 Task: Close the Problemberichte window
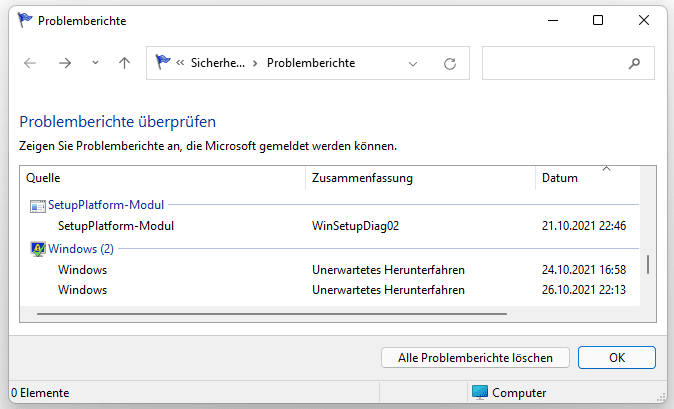[x=643, y=20]
